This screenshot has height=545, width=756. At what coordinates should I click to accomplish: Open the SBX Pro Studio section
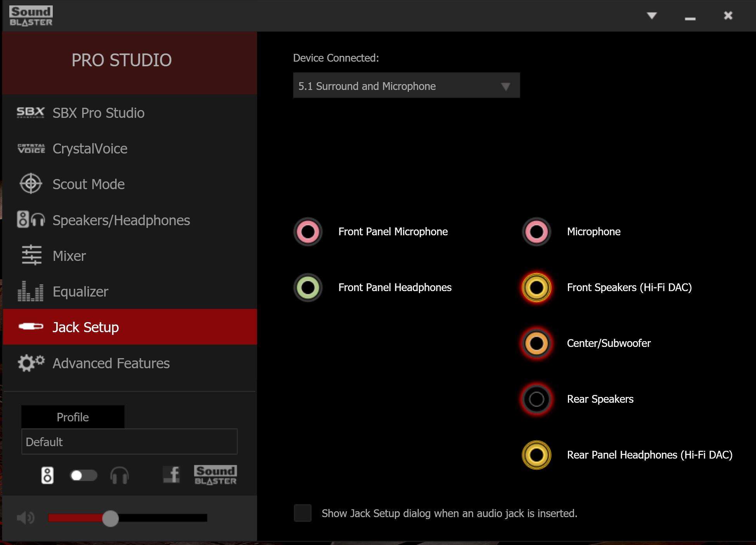coord(130,113)
